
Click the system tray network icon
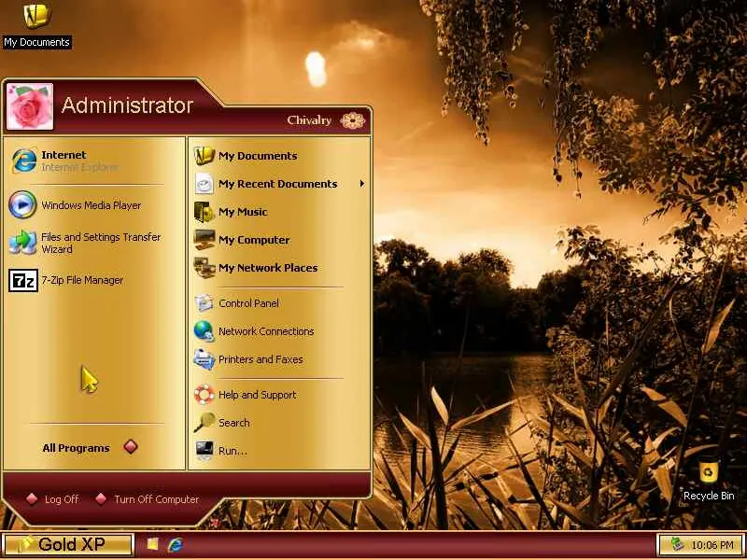(677, 544)
